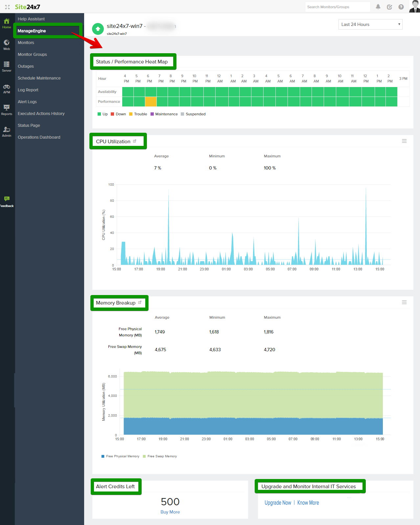This screenshot has width=420, height=525.
Task: Select the Server icon in sidebar
Action: pyautogui.click(x=7, y=66)
